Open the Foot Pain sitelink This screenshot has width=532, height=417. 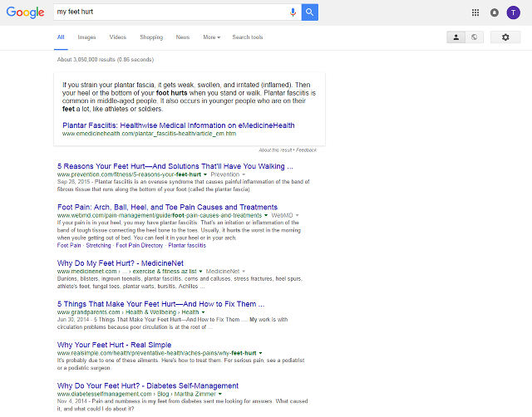tap(69, 245)
